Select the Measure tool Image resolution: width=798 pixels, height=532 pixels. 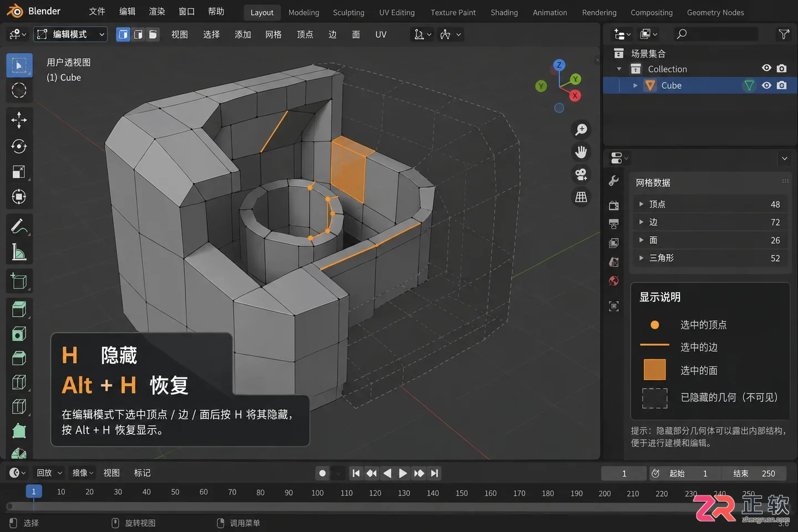(19, 252)
